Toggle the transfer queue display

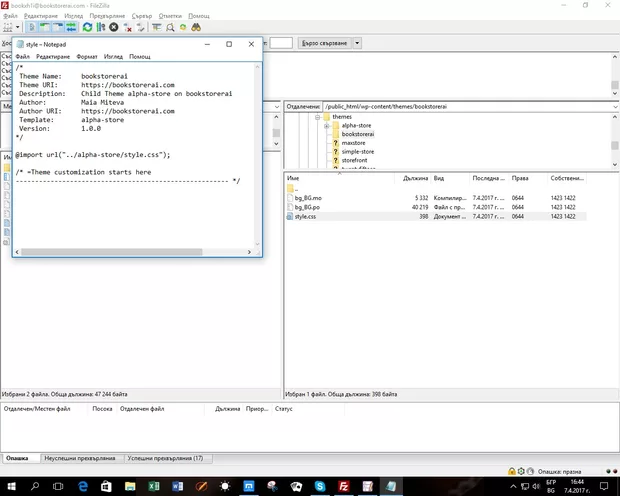point(71,27)
